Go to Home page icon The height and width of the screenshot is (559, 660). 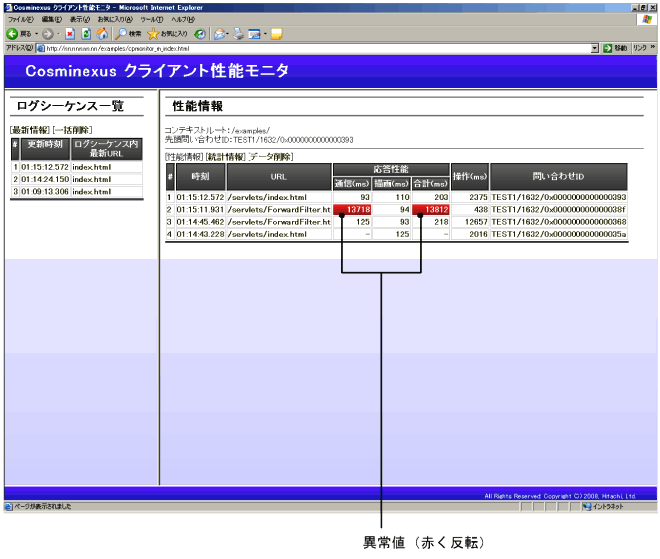(102, 33)
